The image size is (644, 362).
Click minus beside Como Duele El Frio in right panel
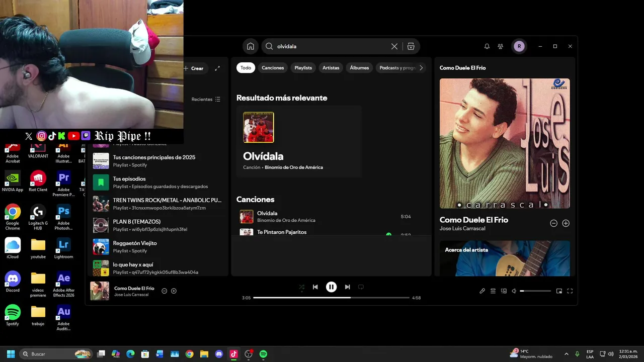(553, 223)
